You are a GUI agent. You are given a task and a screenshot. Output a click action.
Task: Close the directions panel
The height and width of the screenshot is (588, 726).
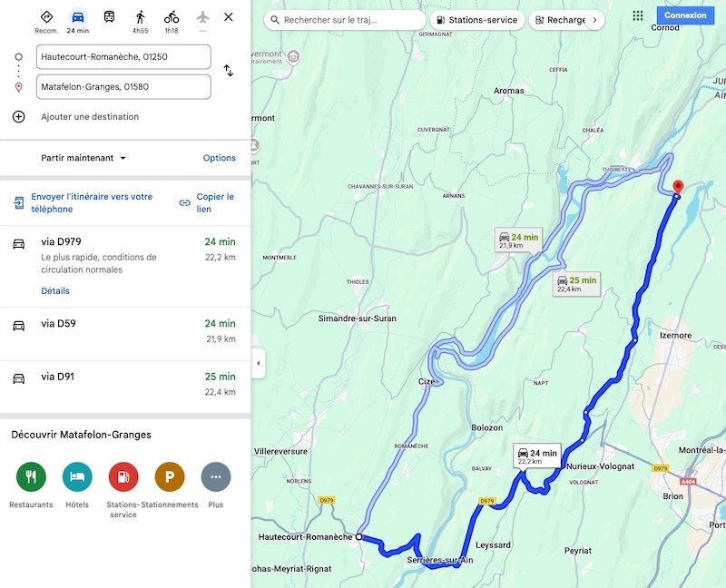click(x=229, y=17)
